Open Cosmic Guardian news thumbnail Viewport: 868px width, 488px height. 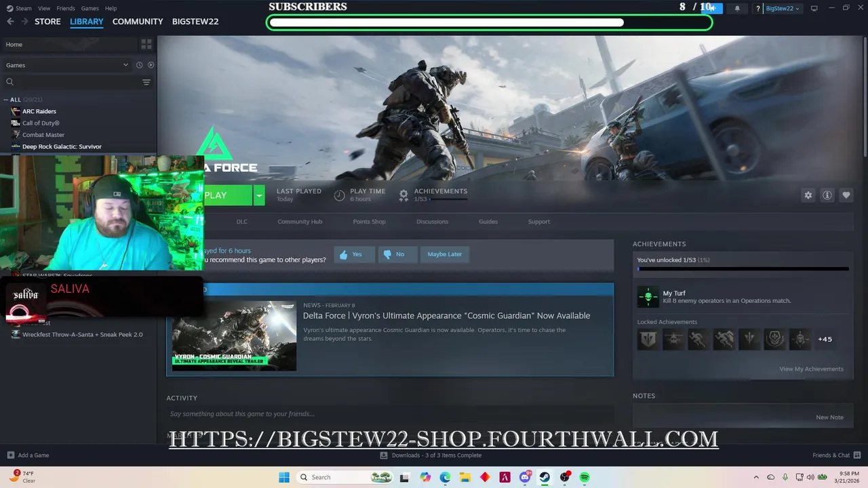[x=234, y=336]
